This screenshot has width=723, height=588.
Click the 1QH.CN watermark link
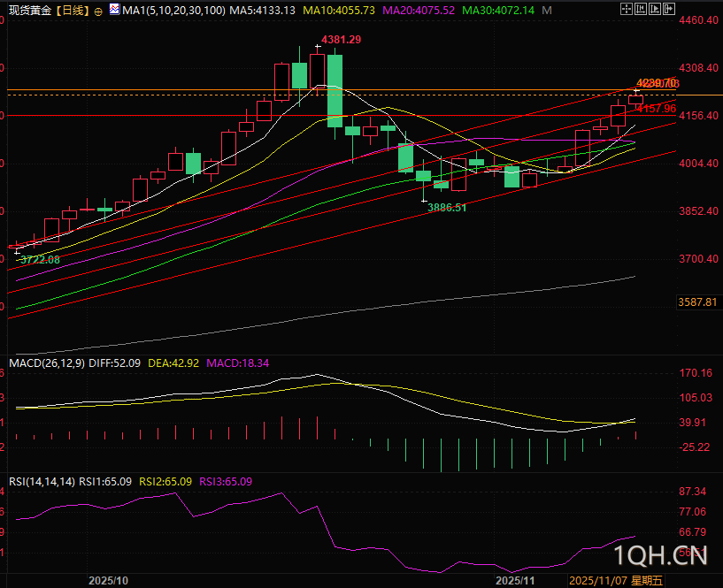[659, 555]
